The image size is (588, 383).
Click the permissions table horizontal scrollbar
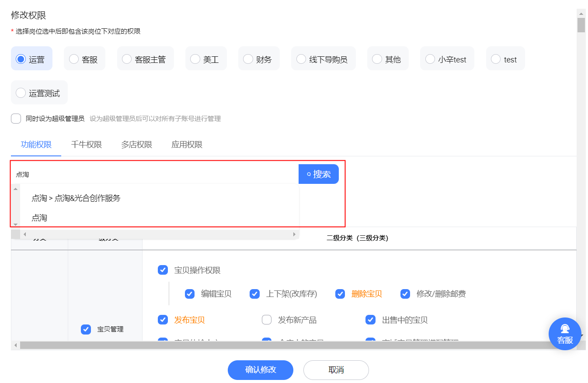[289, 345]
